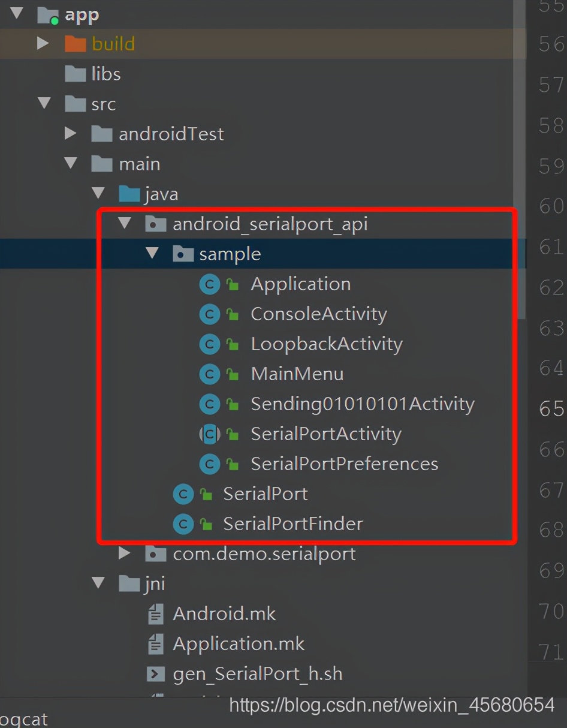Collapse the sample package
Viewport: 567px width, 728px height.
coord(152,253)
